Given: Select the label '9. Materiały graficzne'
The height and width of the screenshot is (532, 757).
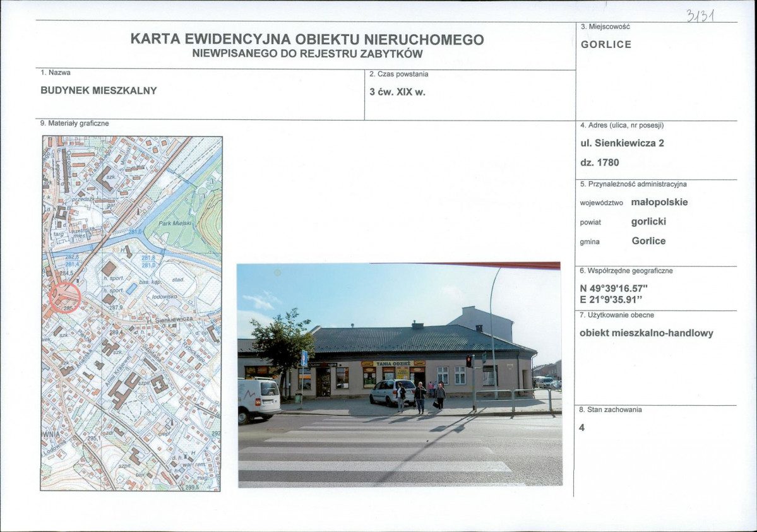Looking at the screenshot, I should [75, 124].
